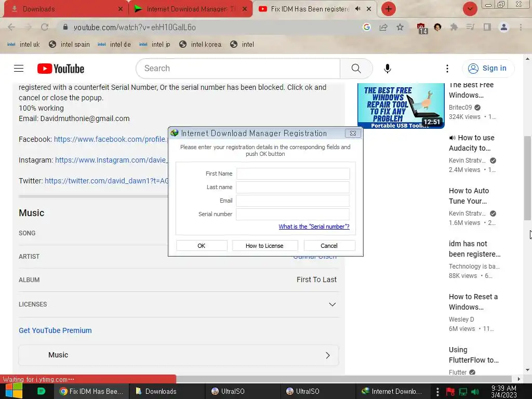Click the How to License button

(x=264, y=246)
